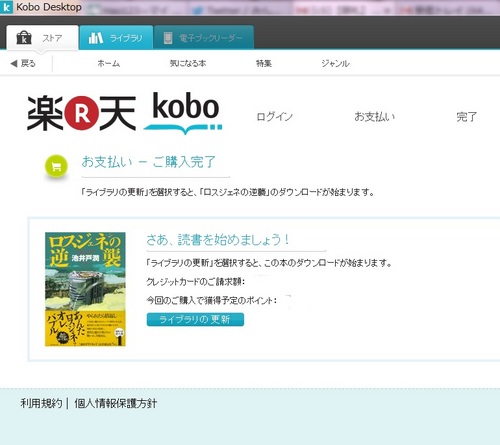Click the 今回のご購入で獲得予定のポイント label
500x445 pixels.
pyautogui.click(x=212, y=300)
